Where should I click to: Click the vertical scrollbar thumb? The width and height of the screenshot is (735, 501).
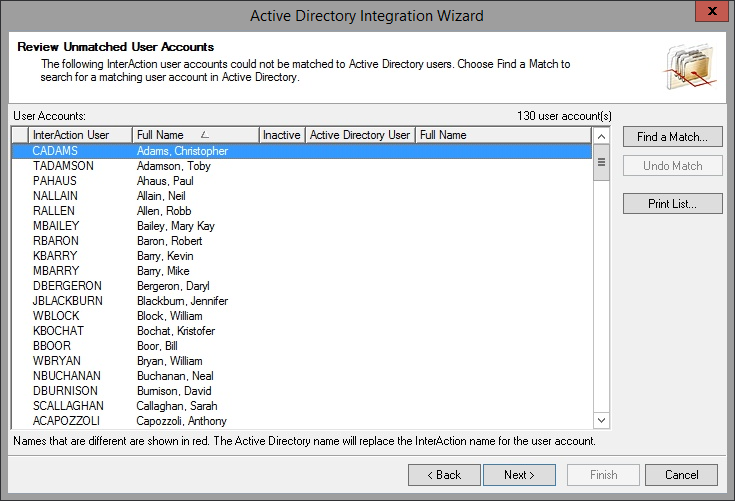601,163
